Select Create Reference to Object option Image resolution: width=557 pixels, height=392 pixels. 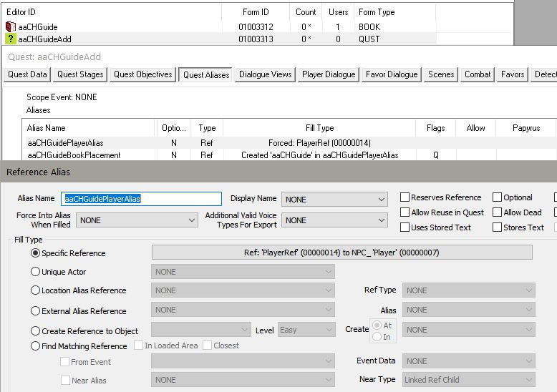point(36,331)
